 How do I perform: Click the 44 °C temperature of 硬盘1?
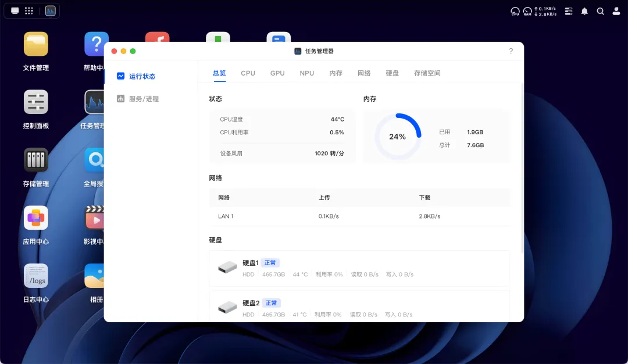point(300,274)
